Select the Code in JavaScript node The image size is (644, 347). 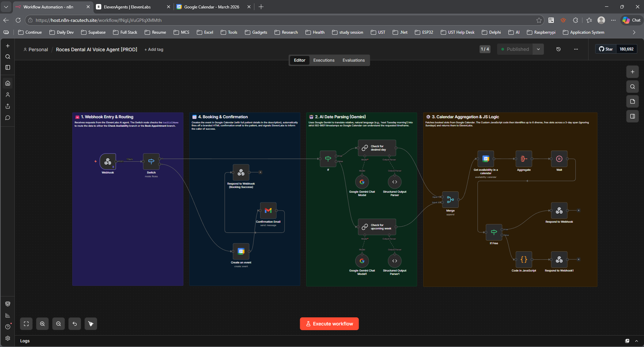(524, 260)
